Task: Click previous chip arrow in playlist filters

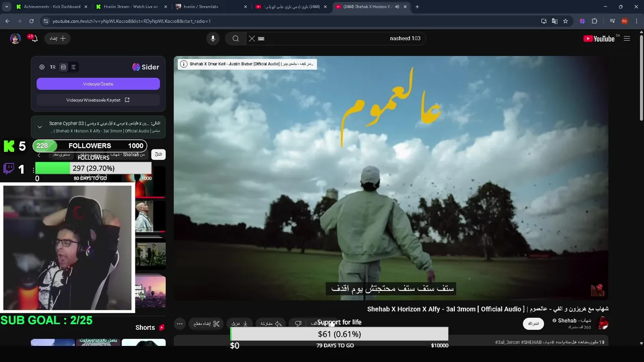Action: click(39, 155)
